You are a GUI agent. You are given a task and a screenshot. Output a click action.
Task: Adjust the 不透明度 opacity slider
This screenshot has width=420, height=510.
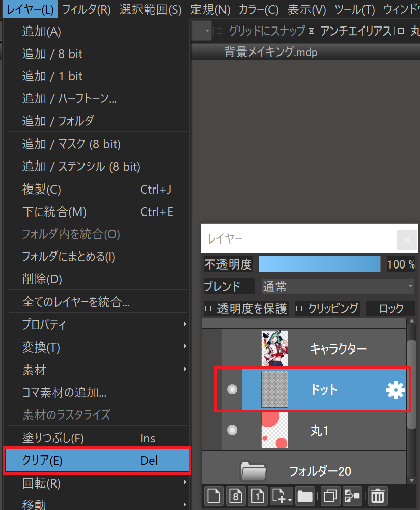tap(320, 264)
